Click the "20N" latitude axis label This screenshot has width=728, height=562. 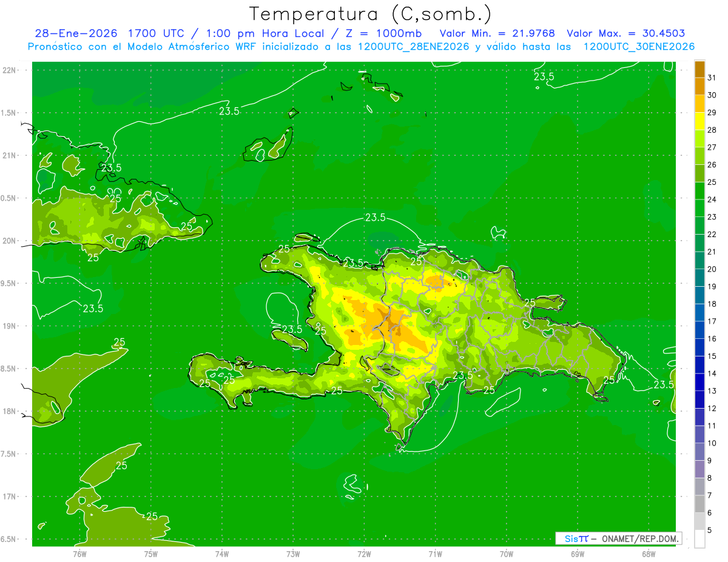(x=9, y=241)
